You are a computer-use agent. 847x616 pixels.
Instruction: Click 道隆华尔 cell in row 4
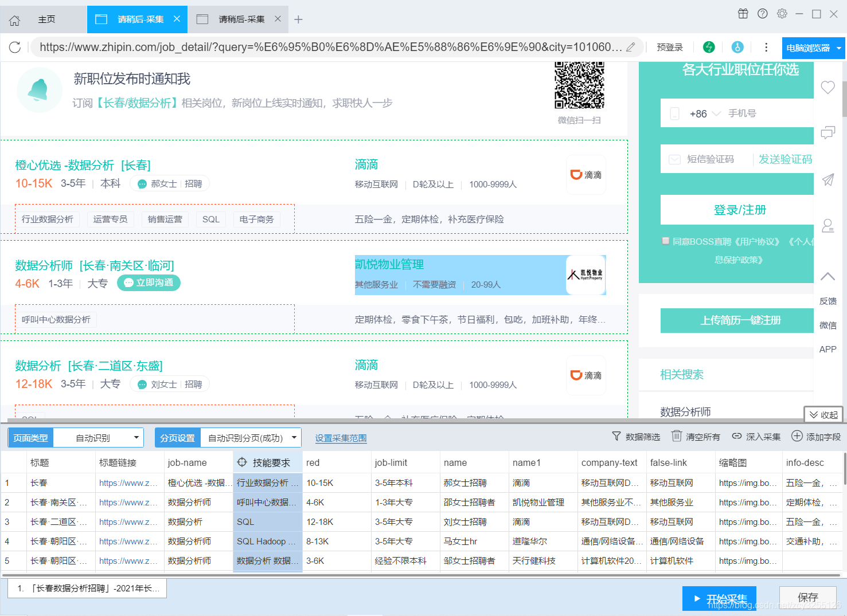(x=543, y=542)
